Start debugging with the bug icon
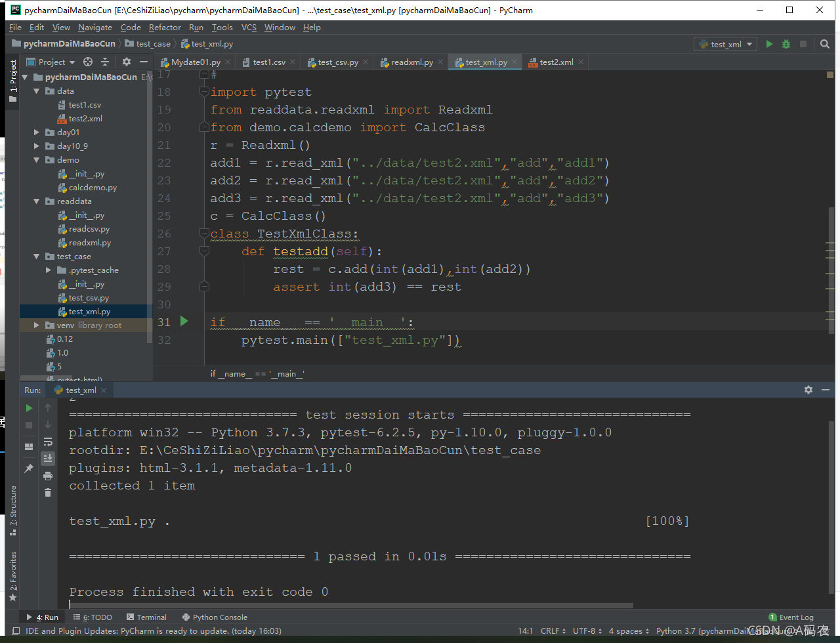 point(786,44)
